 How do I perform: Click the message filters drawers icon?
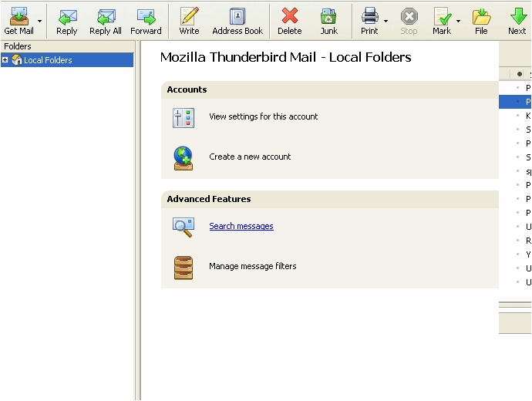coord(184,268)
